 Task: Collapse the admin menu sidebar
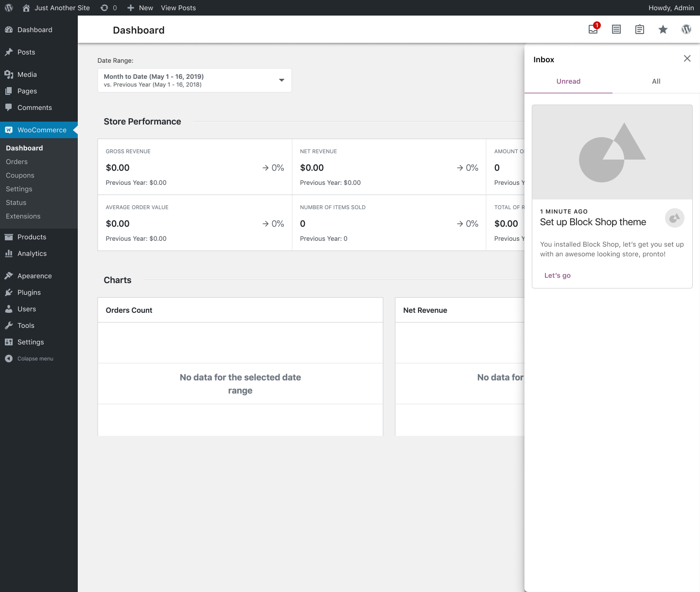point(29,359)
